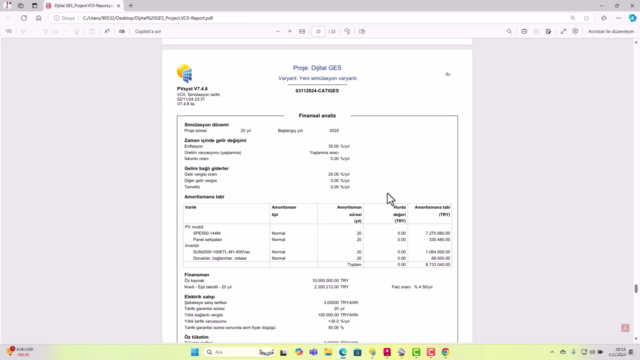Open find in PDF search
This screenshot has height=360, width=640.
pyautogui.click(x=509, y=31)
